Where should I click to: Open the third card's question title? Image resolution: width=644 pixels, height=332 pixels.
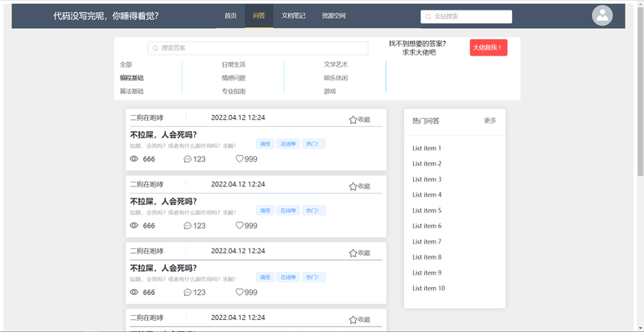pyautogui.click(x=163, y=268)
